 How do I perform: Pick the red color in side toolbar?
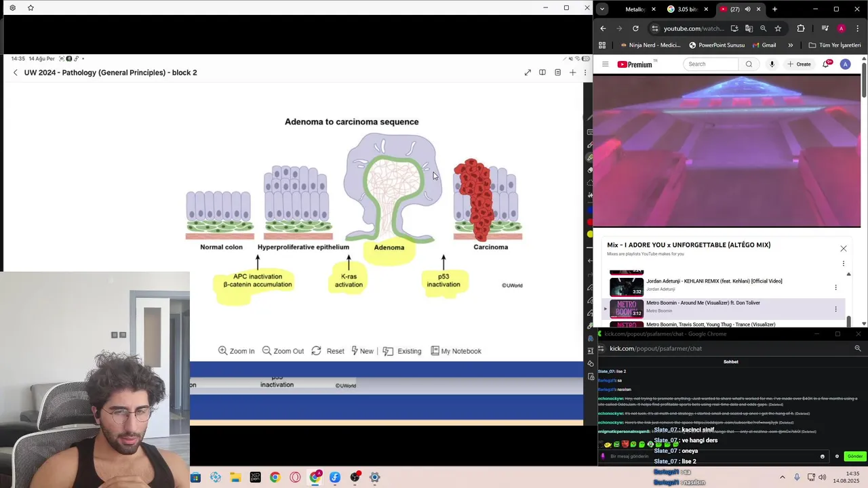(590, 222)
